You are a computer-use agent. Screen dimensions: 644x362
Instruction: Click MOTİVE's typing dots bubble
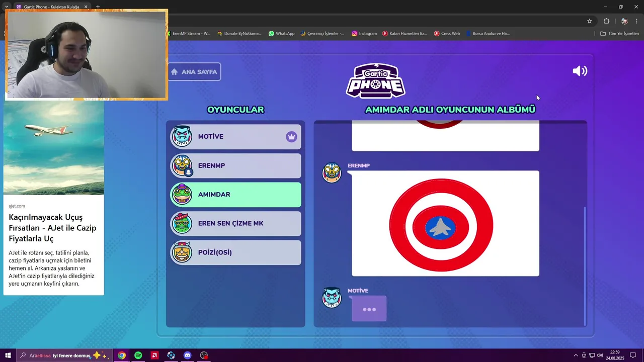369,309
